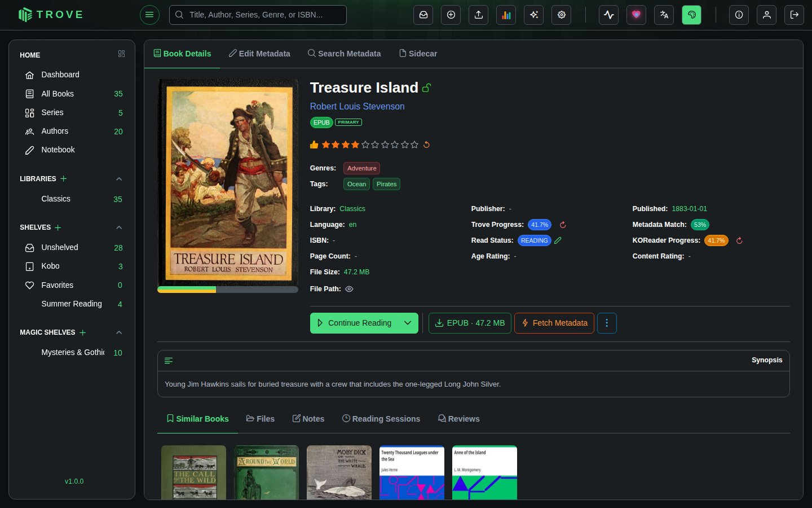Click the heart donate icon
This screenshot has height=508, width=812.
(x=637, y=15)
